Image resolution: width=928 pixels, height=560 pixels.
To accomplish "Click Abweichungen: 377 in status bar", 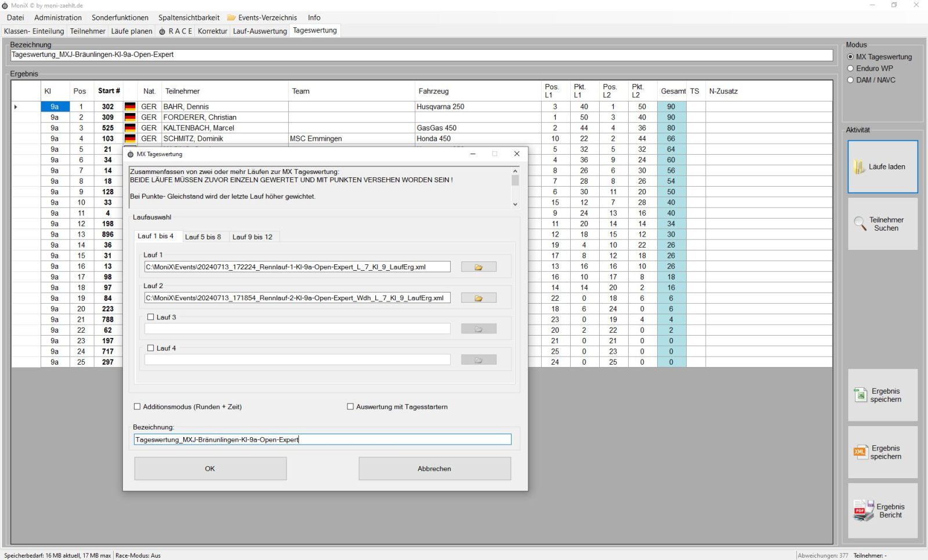I will pyautogui.click(x=823, y=555).
